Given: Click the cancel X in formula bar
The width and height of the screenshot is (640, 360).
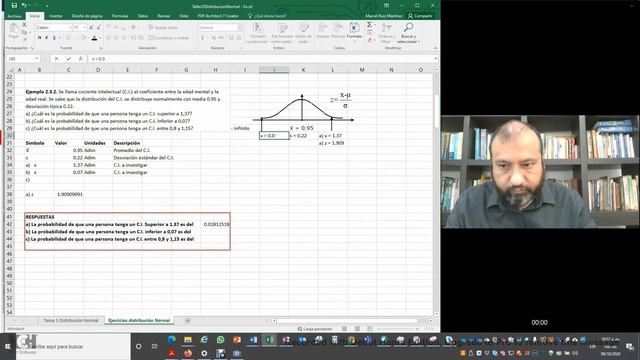Looking at the screenshot, I should 56,59.
